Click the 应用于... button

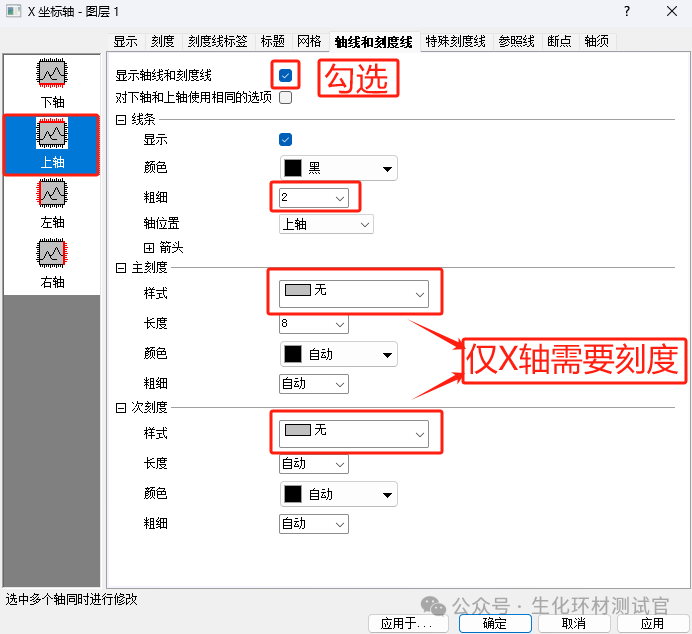[x=408, y=623]
